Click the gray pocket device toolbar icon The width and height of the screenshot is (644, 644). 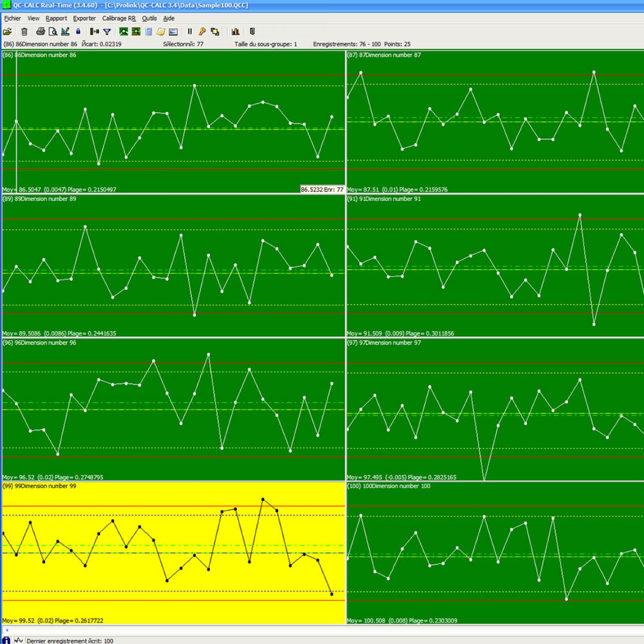pos(252,31)
